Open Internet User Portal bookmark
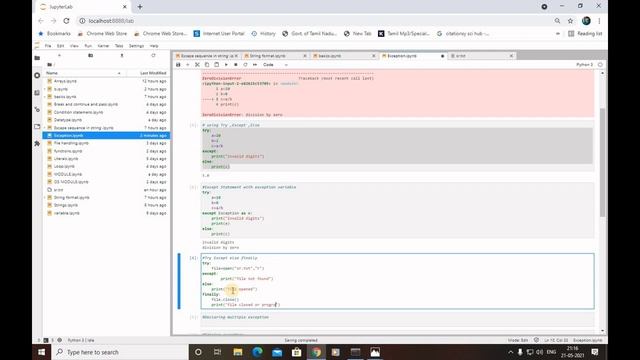This screenshot has height=360, width=640. [x=219, y=33]
